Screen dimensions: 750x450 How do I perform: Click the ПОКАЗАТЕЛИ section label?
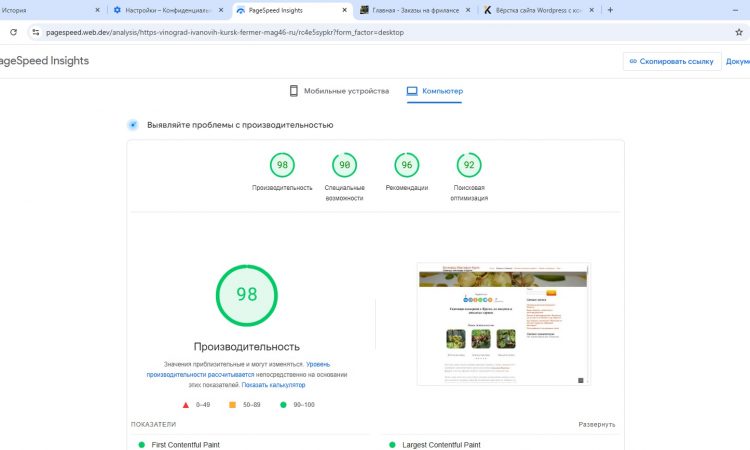154,424
